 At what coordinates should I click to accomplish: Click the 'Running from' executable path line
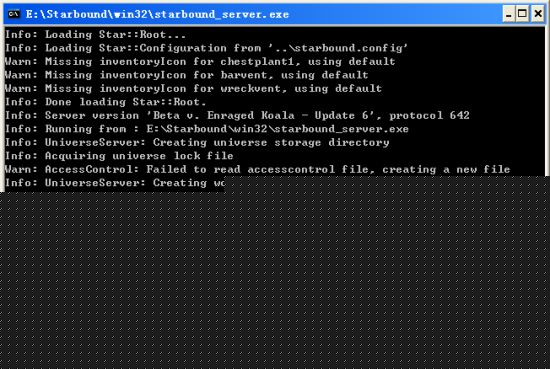click(207, 129)
